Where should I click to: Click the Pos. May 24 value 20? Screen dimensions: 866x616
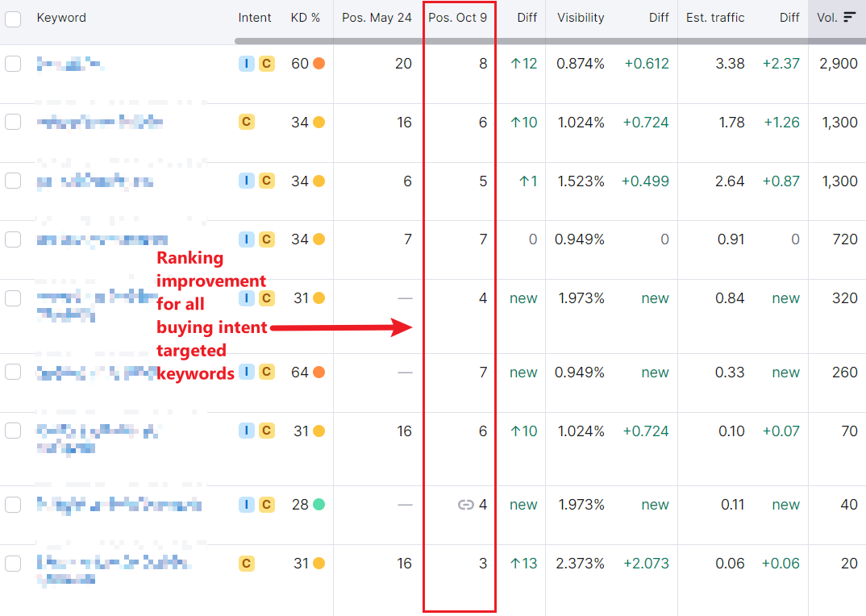tap(404, 64)
